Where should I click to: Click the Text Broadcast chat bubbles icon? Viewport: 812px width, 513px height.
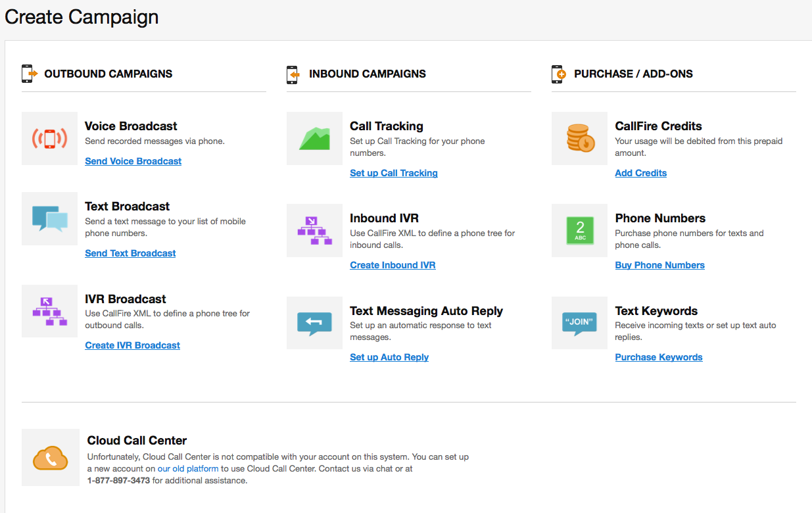[49, 218]
